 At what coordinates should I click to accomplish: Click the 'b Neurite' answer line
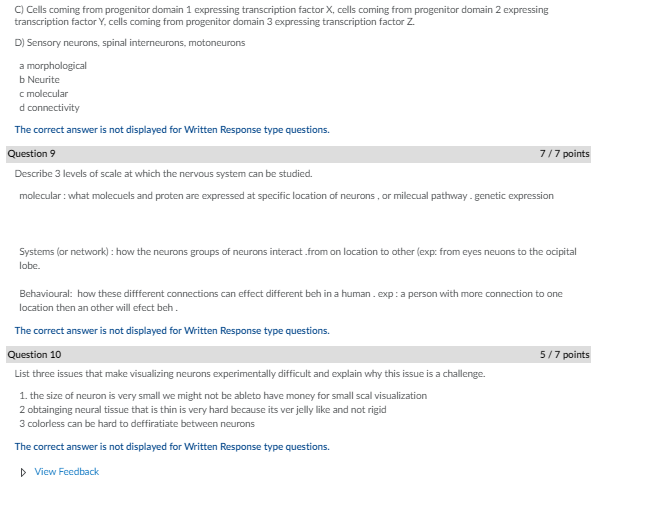40,80
